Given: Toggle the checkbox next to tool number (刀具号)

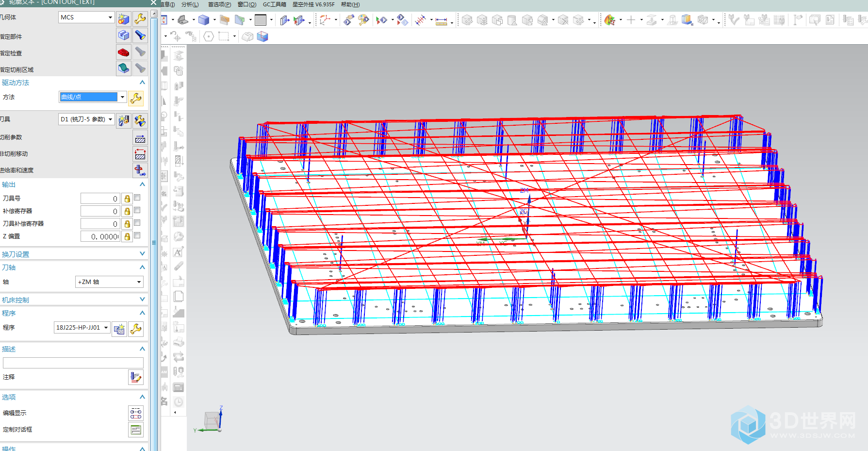Looking at the screenshot, I should click(x=137, y=198).
